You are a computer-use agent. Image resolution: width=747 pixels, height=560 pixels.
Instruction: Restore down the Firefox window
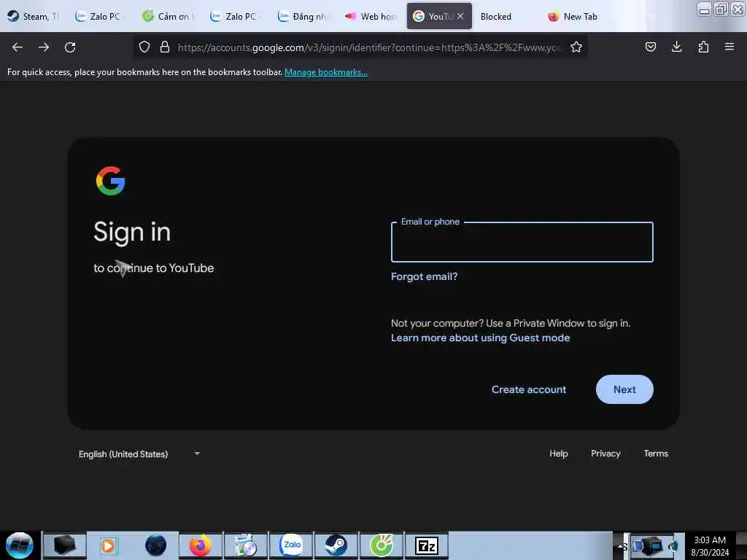pyautogui.click(x=721, y=9)
